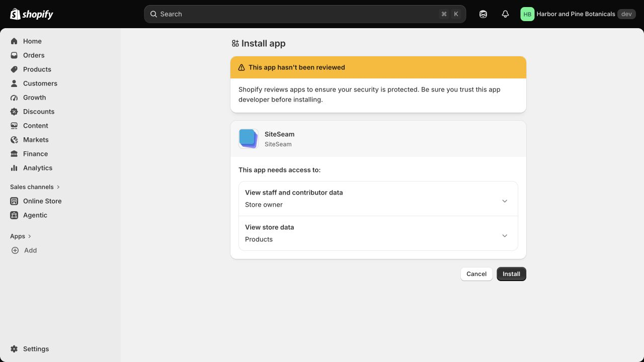Open the notifications bell
This screenshot has width=644, height=362.
pos(505,14)
